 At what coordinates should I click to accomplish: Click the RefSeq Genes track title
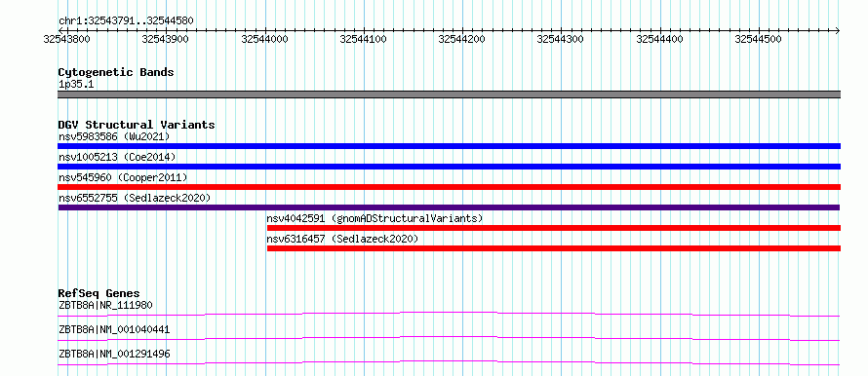click(x=99, y=293)
